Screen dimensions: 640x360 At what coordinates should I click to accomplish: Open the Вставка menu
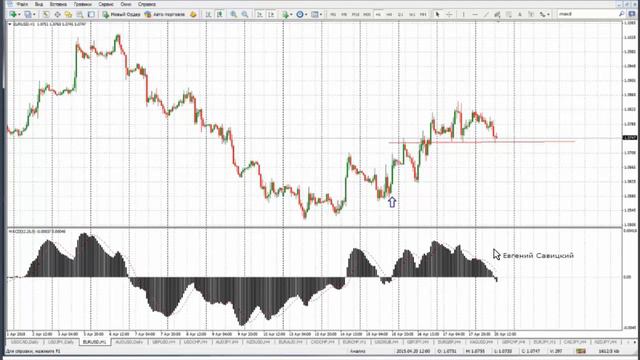58,4
